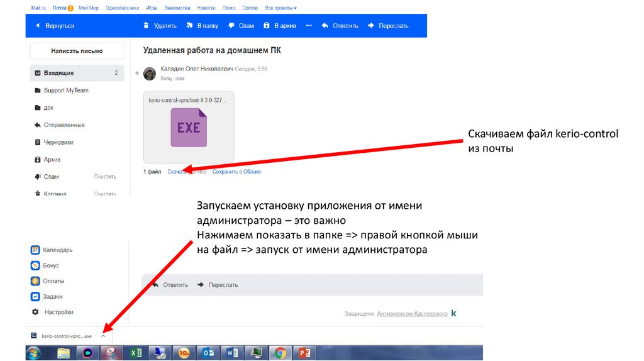The width and height of the screenshot is (644, 361).
Task: Open Оплаты icon in sidebar
Action: point(35,281)
